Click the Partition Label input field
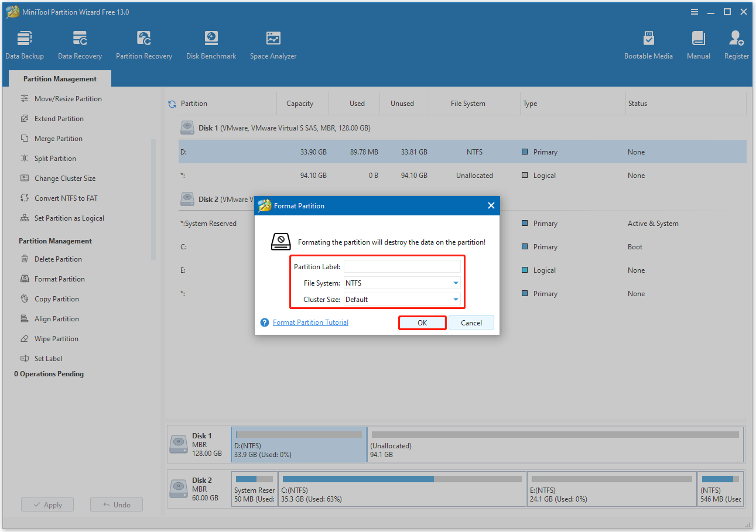 pyautogui.click(x=402, y=266)
